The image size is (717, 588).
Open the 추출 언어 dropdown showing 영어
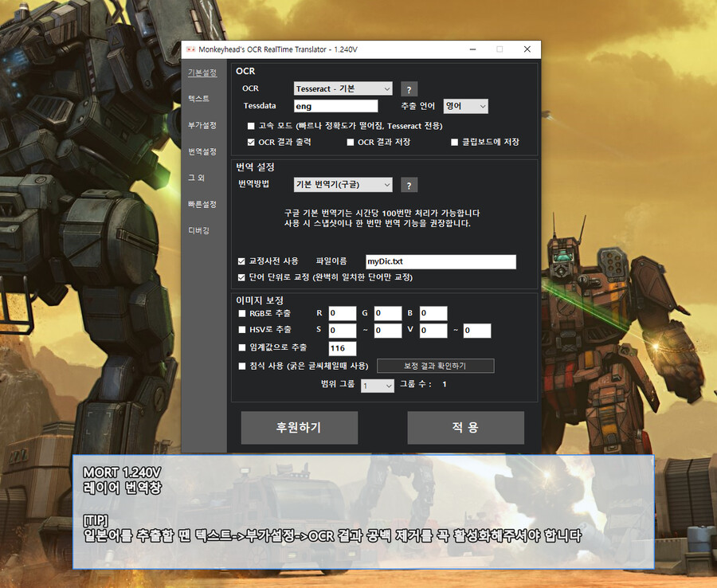pos(465,106)
